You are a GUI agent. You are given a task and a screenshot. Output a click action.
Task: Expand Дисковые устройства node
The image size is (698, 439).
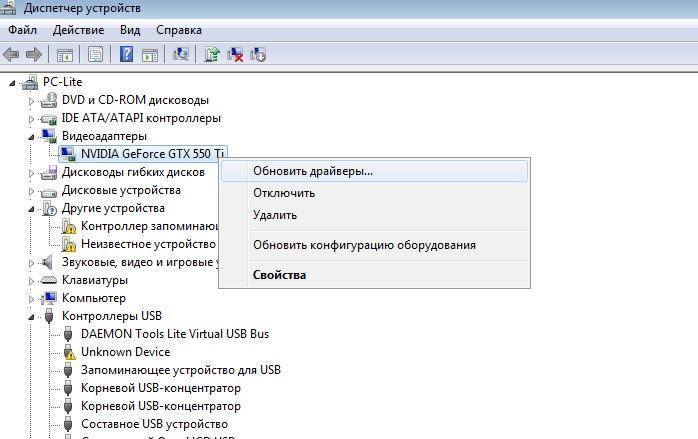tap(31, 191)
